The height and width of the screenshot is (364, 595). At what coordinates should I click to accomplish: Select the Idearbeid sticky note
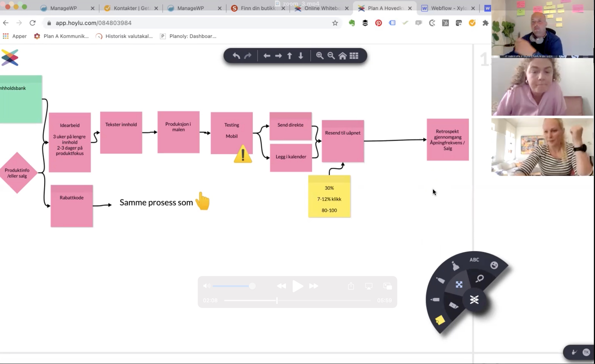click(x=70, y=143)
